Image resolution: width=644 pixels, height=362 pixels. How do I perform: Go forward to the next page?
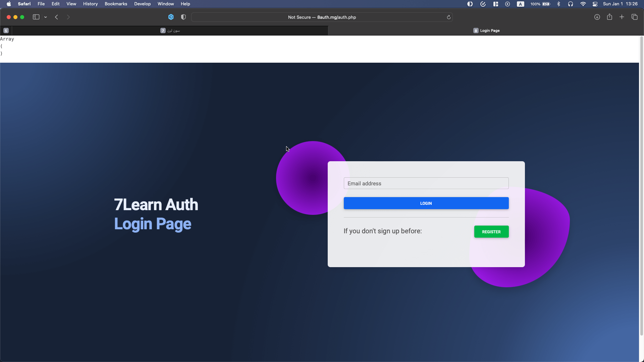tap(68, 17)
